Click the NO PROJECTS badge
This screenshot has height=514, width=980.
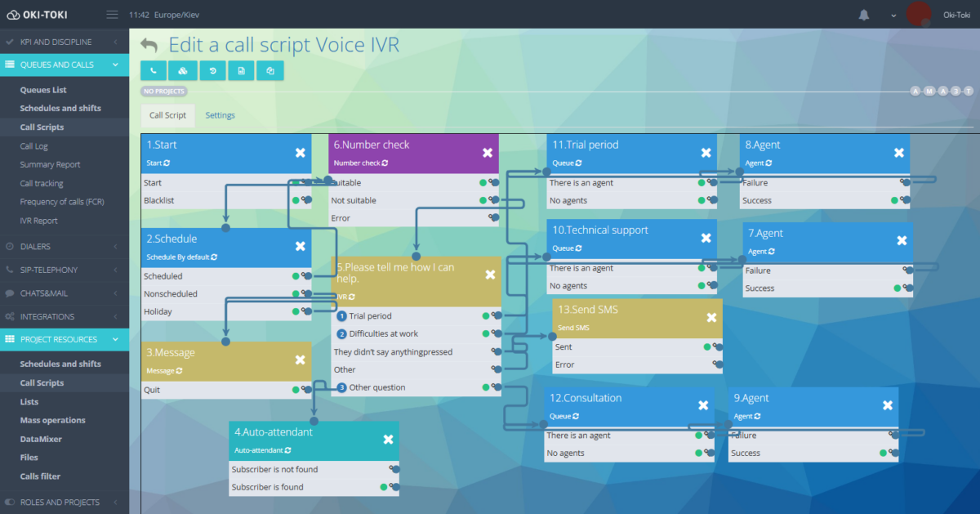164,92
